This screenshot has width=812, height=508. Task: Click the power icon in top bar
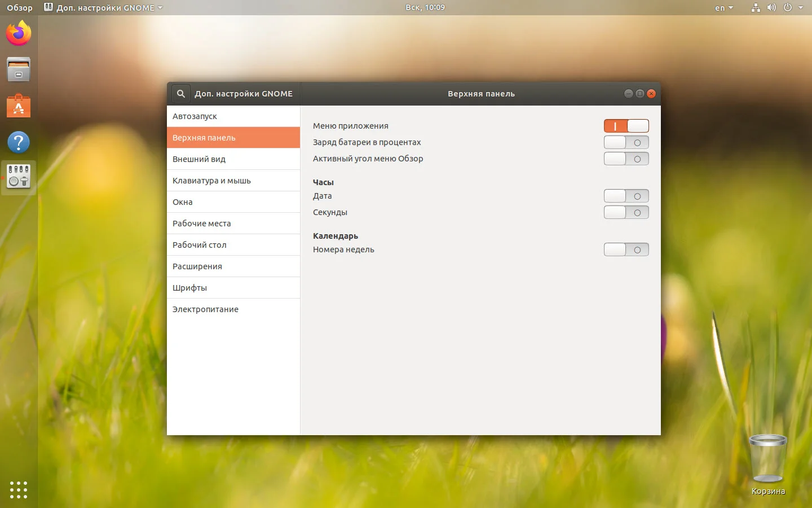tap(788, 8)
